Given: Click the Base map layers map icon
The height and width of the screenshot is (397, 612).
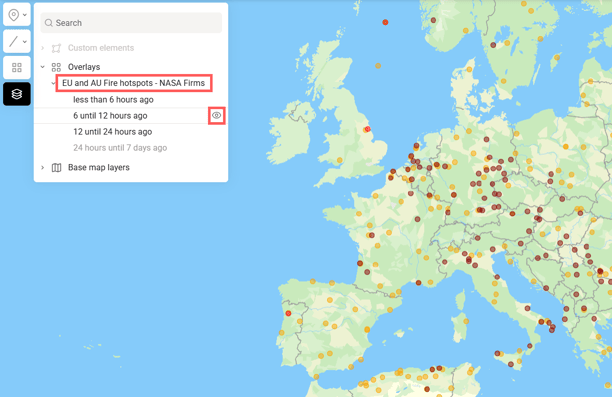Looking at the screenshot, I should 56,167.
